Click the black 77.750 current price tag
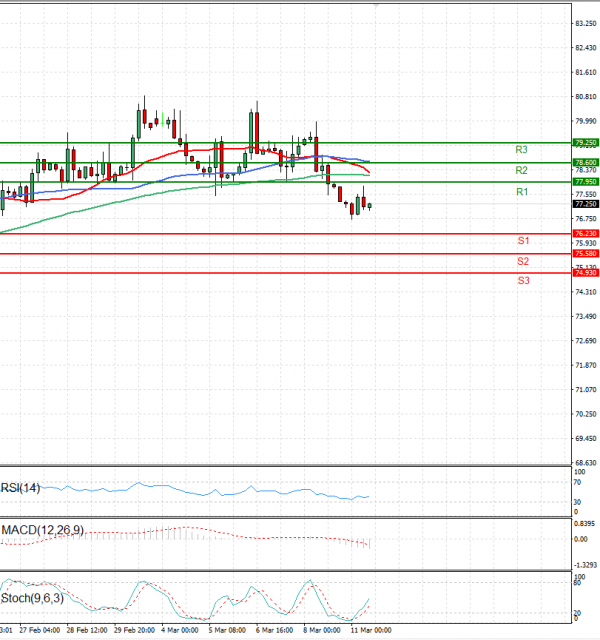Viewport: 600px width, 640px height. click(x=585, y=204)
